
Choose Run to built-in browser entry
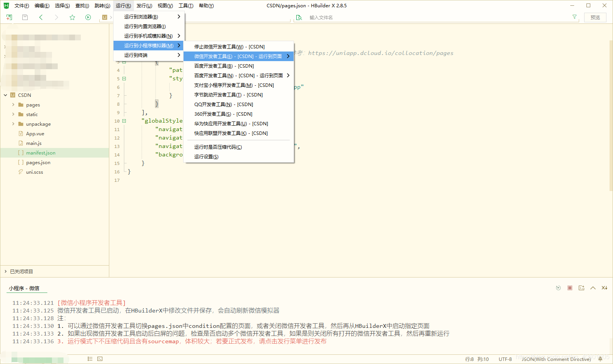(149, 26)
